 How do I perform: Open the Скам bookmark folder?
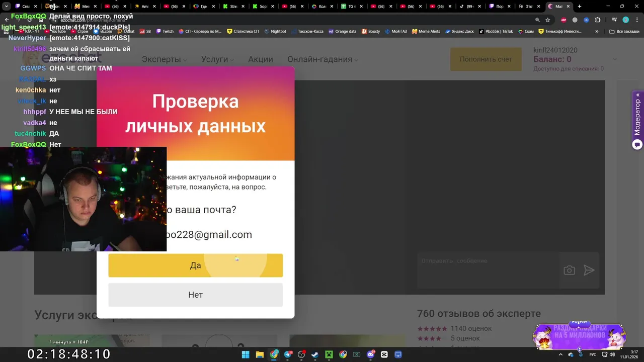526,31
